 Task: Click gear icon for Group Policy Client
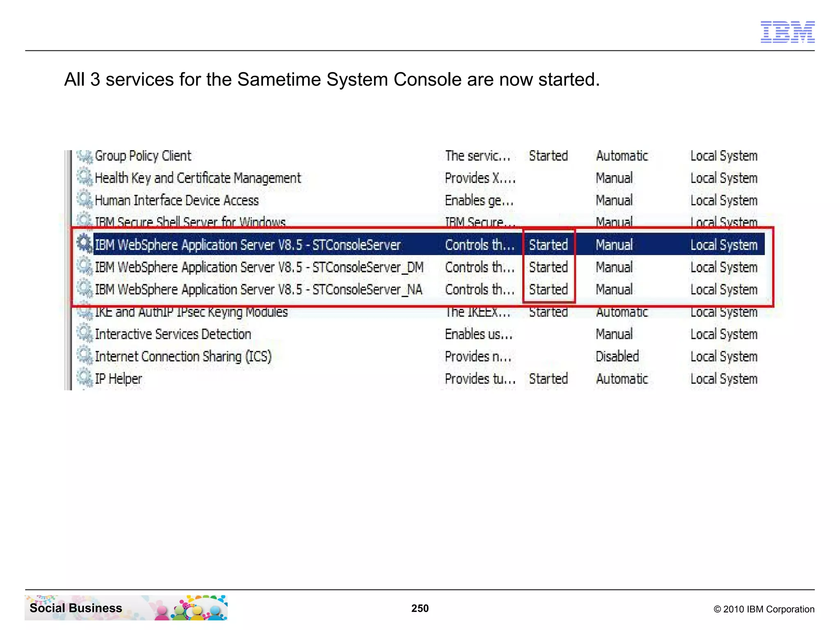85,156
